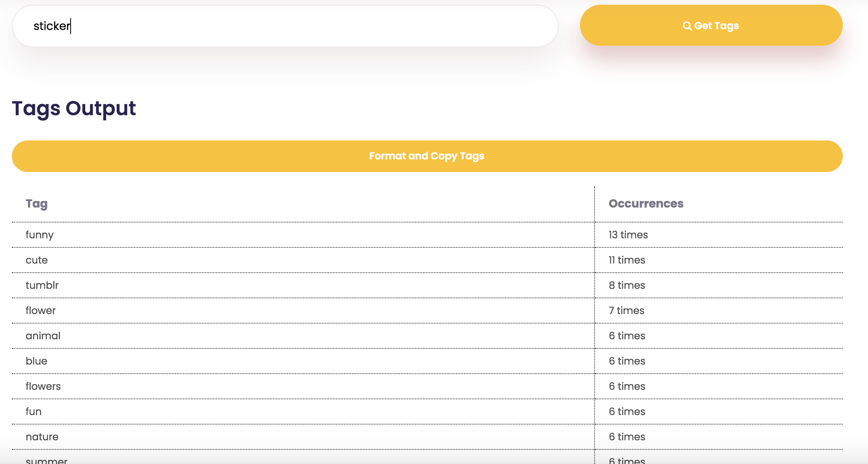Click the 7 times occurrence cell
Image resolution: width=868 pixels, height=464 pixels.
click(x=627, y=311)
